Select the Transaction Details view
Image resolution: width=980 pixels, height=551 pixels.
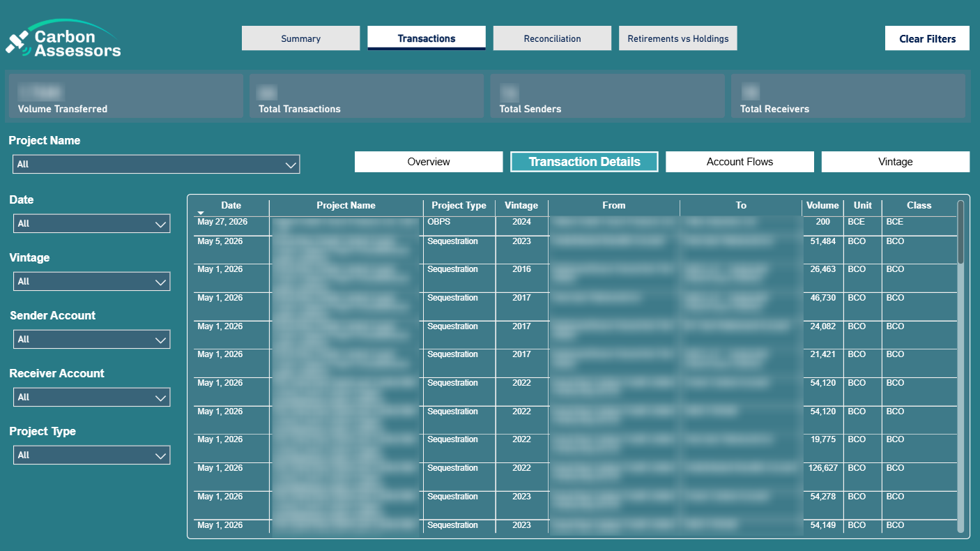(x=584, y=162)
